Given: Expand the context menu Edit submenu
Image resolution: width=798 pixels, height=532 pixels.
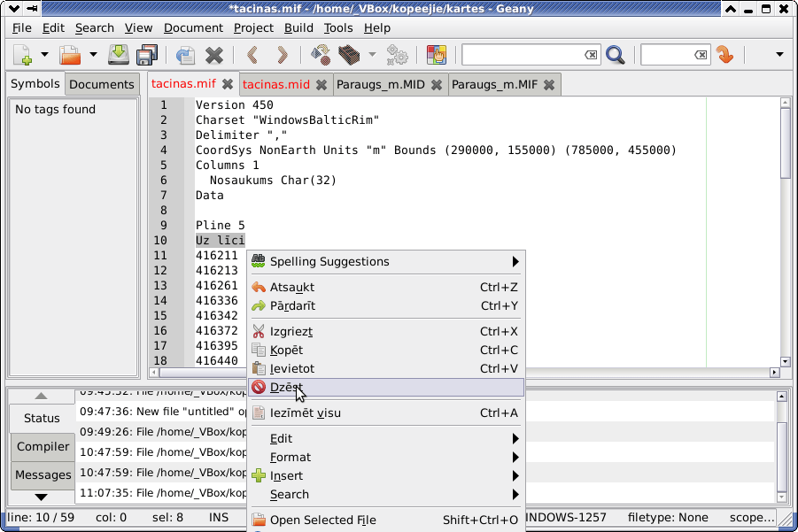Looking at the screenshot, I should point(386,438).
